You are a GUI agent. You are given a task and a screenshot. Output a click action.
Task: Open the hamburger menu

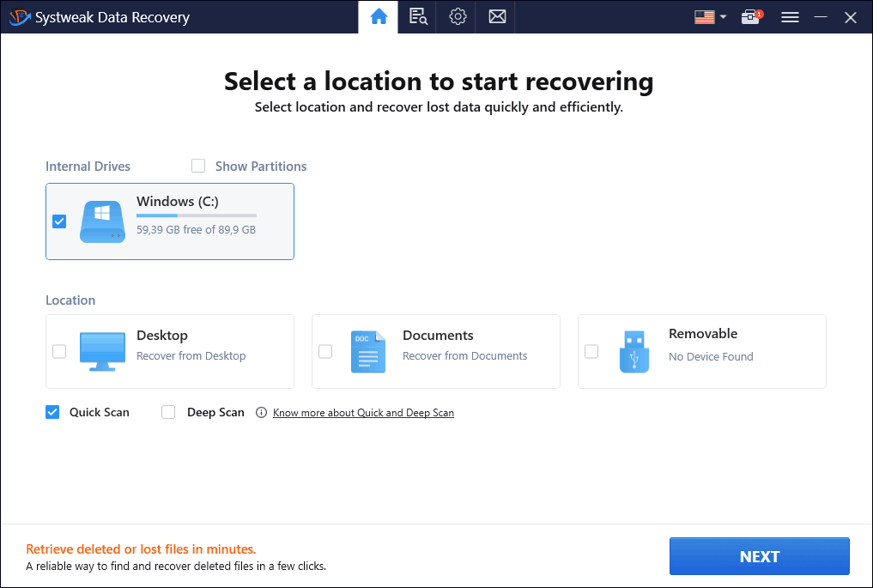tap(790, 17)
